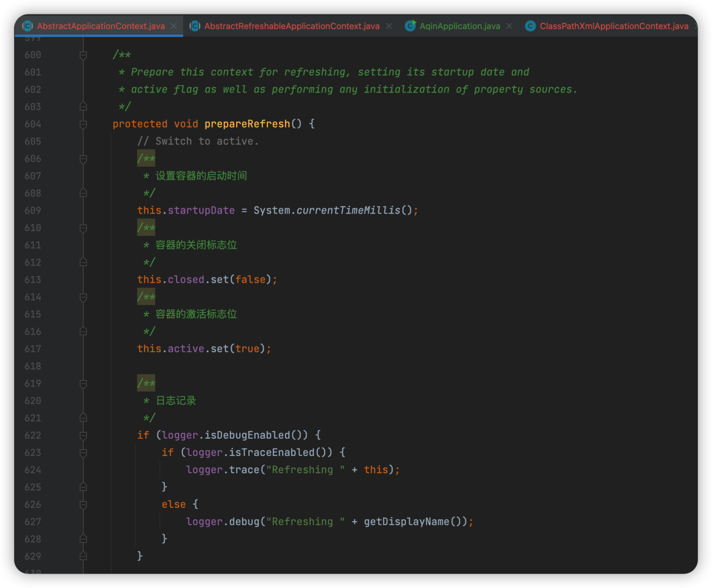Click line number 627 in the gutter
712x588 pixels.
pos(33,522)
